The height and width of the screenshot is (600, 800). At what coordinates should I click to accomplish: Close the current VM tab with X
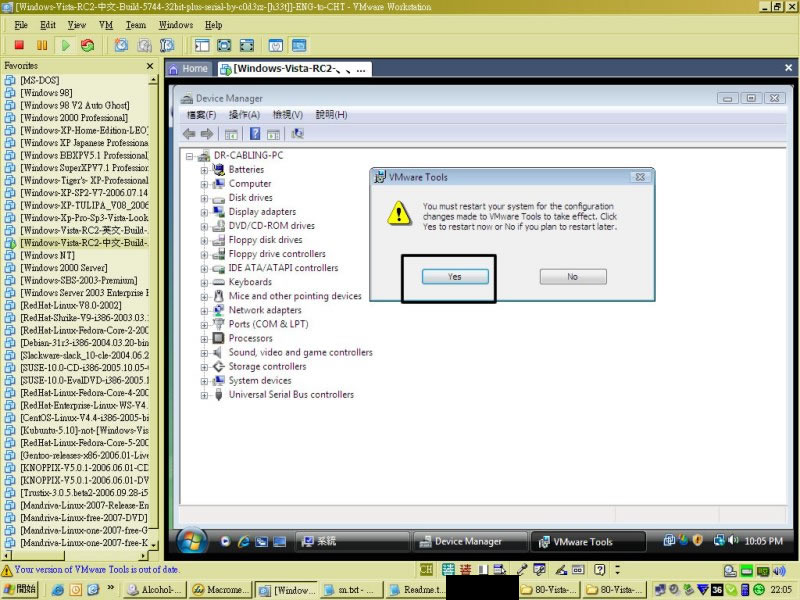pos(788,68)
